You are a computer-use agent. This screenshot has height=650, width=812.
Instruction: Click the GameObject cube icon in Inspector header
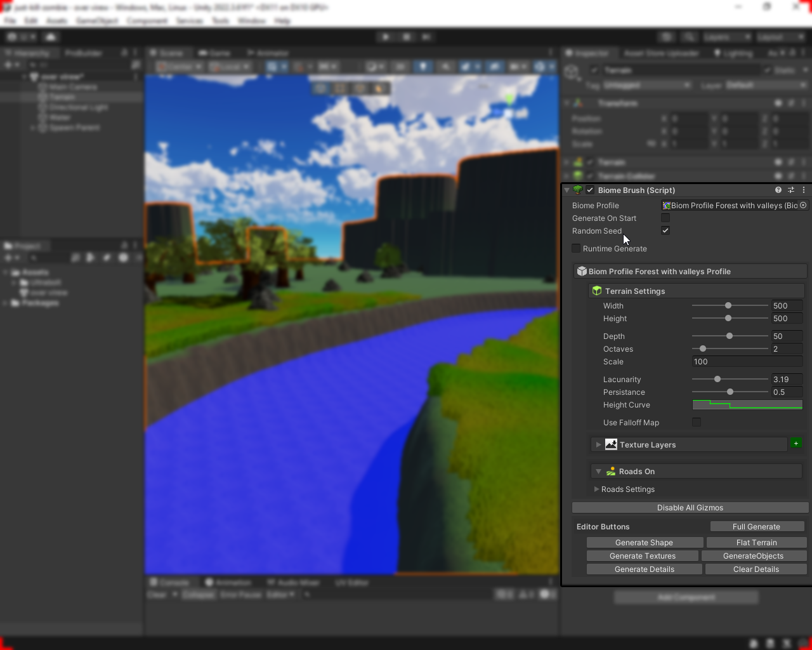[572, 72]
